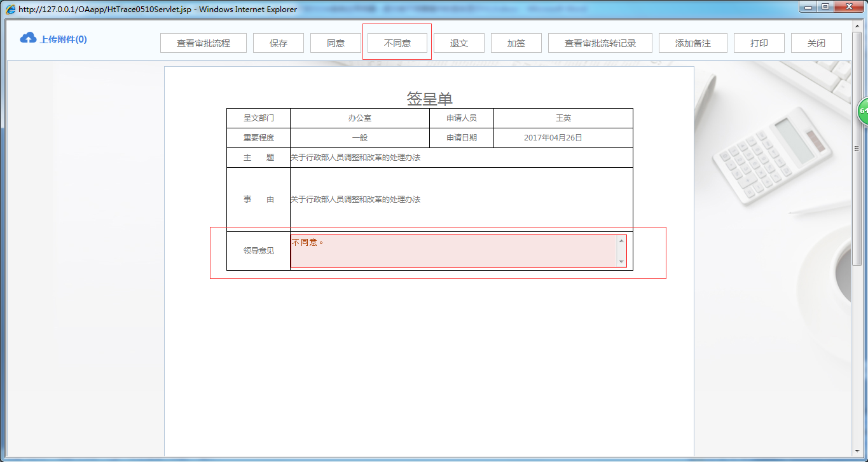Click the highlighted 不同意 button
868x462 pixels.
point(396,43)
